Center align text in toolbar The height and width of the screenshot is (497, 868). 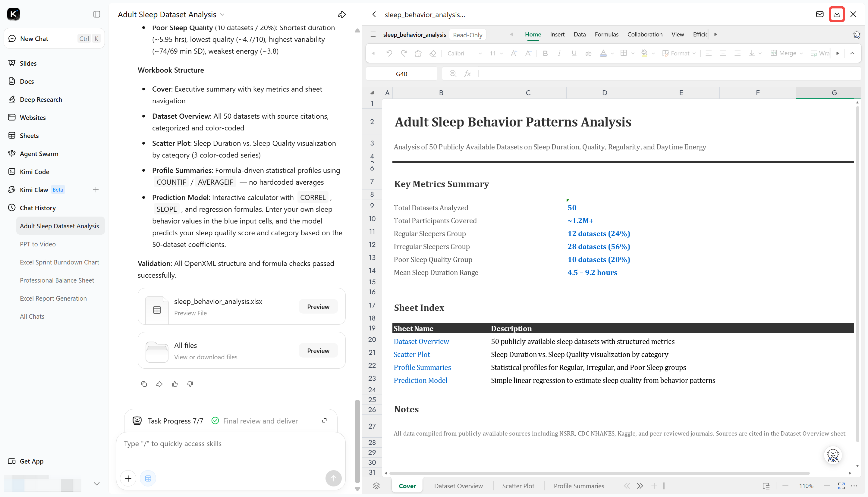[723, 53]
